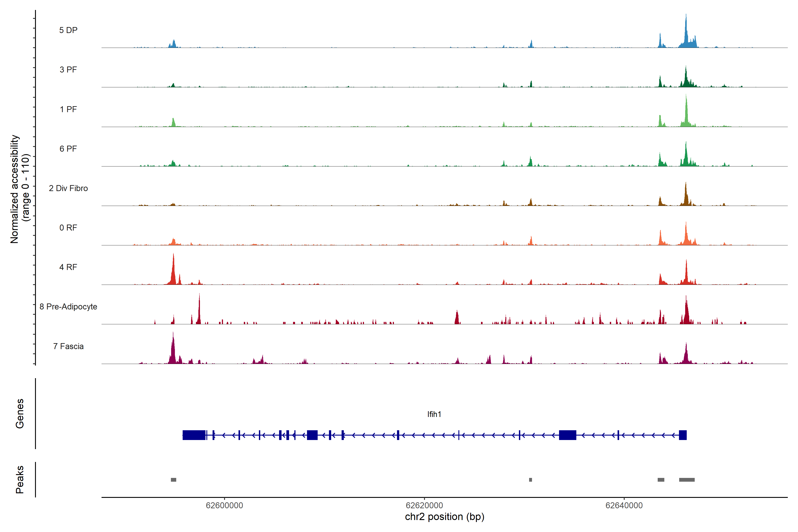Click the 0 RF track label

click(x=68, y=228)
